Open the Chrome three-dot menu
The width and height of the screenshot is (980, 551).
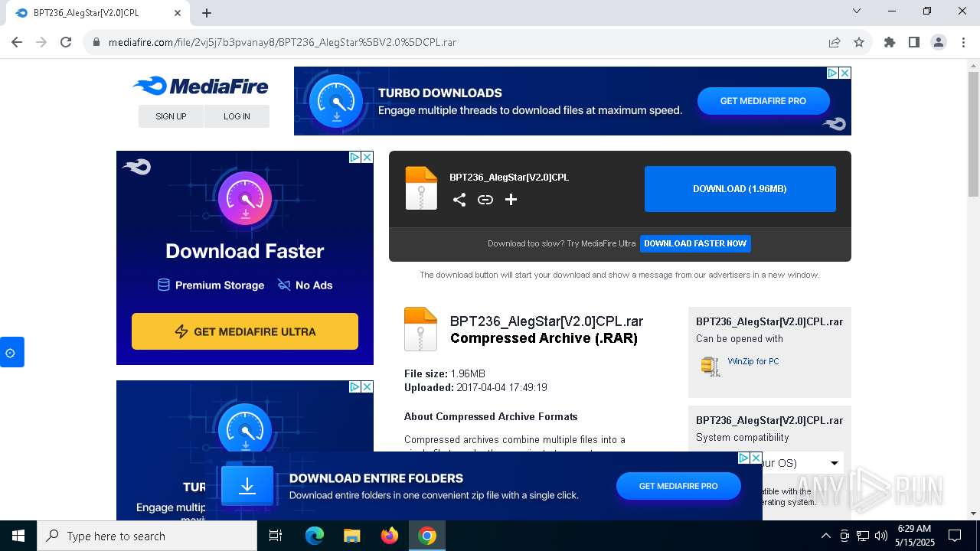962,42
